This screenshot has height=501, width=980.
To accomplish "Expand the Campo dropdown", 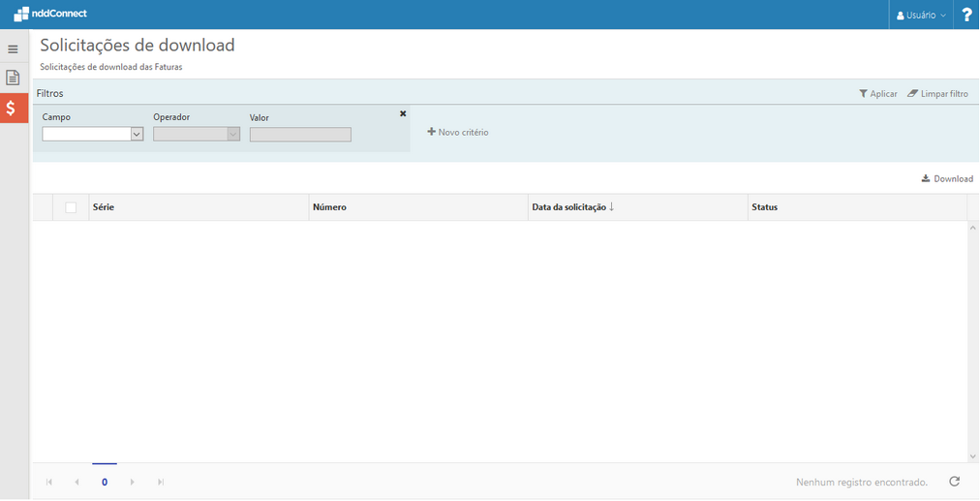I will point(137,135).
